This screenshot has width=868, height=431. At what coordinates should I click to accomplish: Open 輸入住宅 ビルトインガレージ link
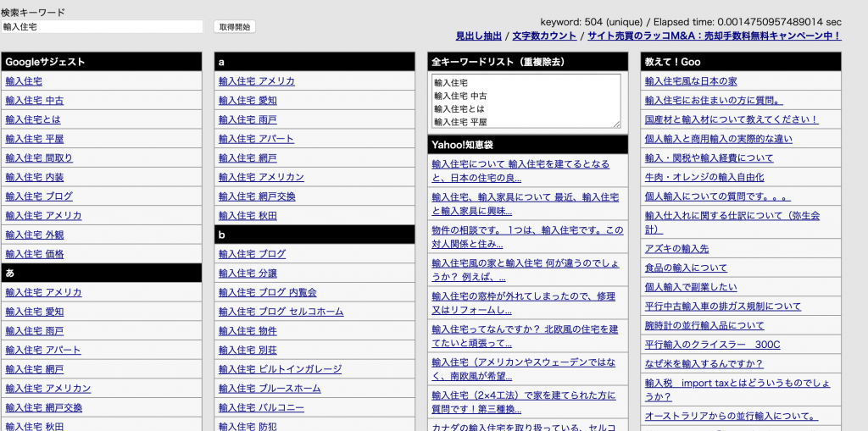click(x=280, y=369)
